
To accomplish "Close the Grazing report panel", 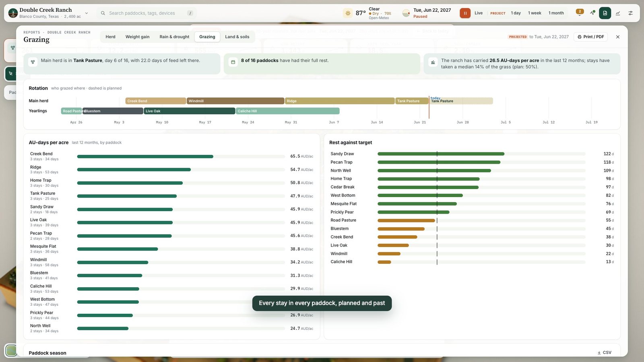I will point(618,37).
